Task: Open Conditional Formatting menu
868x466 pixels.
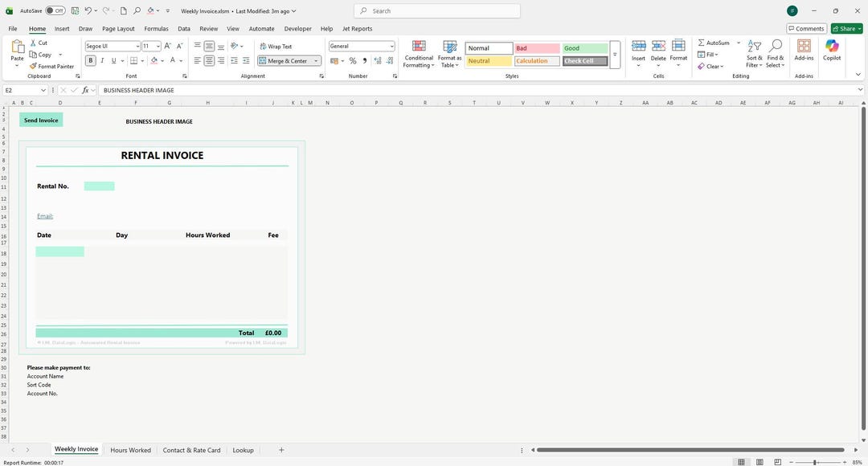Action: point(419,54)
